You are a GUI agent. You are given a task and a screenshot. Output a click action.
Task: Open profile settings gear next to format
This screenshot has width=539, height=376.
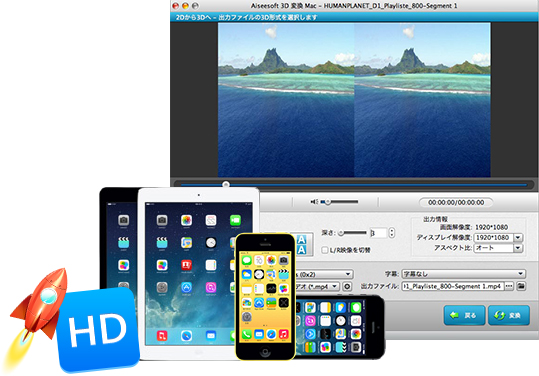pyautogui.click(x=348, y=286)
